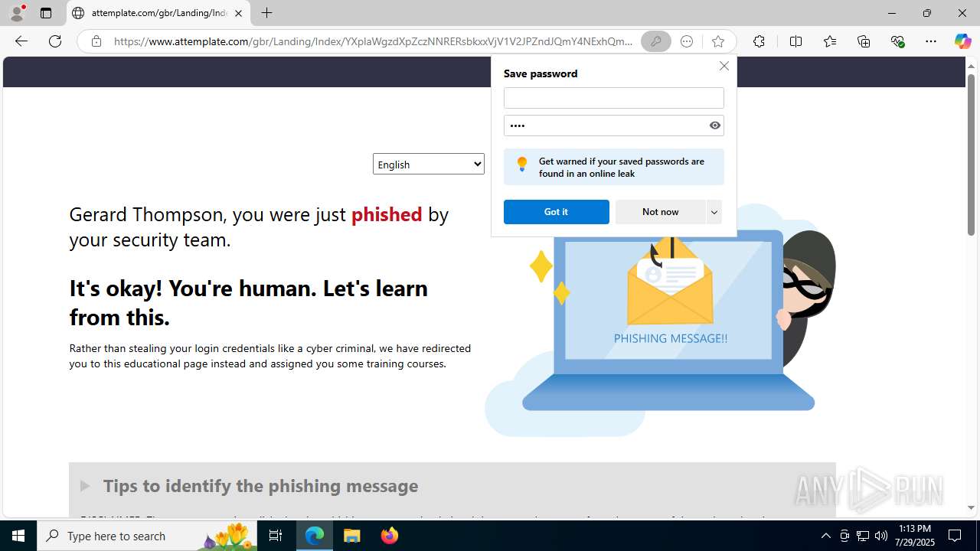Open Microsoft Edge from taskbar
The image size is (980, 551).
pyautogui.click(x=315, y=536)
